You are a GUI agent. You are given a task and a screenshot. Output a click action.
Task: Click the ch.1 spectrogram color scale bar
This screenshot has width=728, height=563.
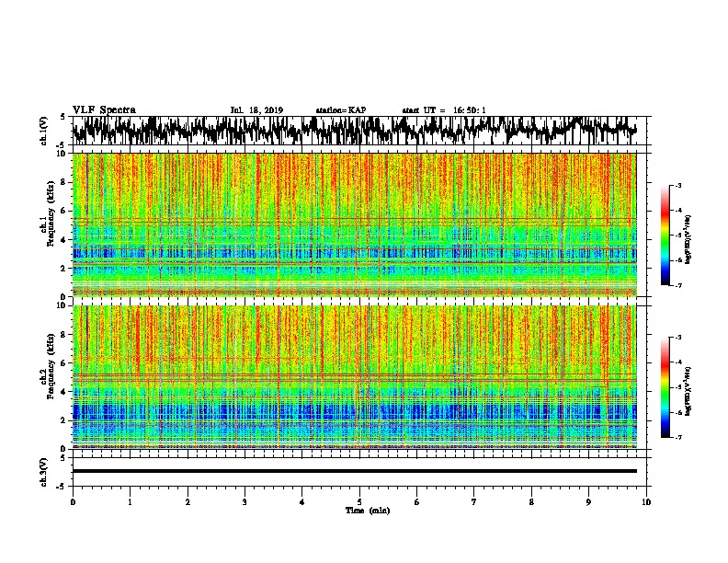665,236
